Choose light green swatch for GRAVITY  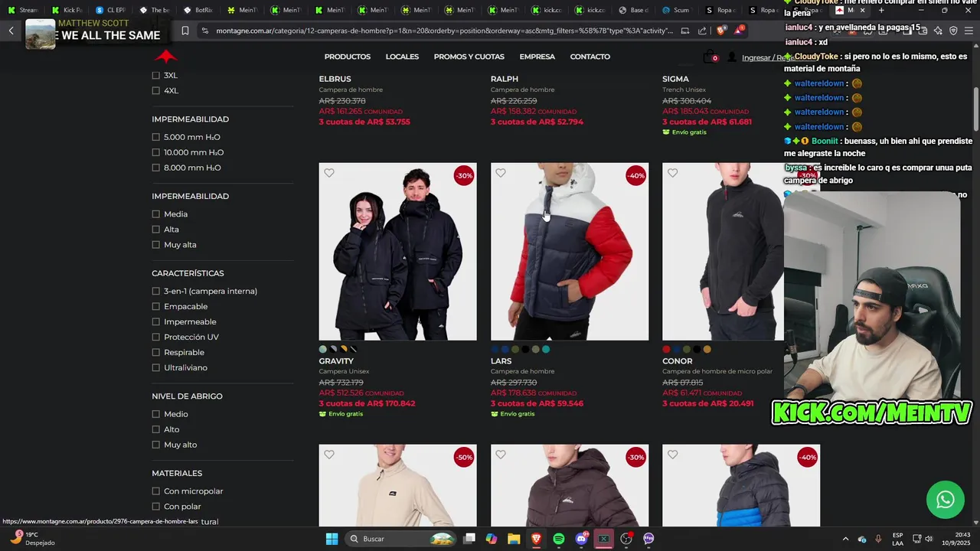pyautogui.click(x=323, y=350)
